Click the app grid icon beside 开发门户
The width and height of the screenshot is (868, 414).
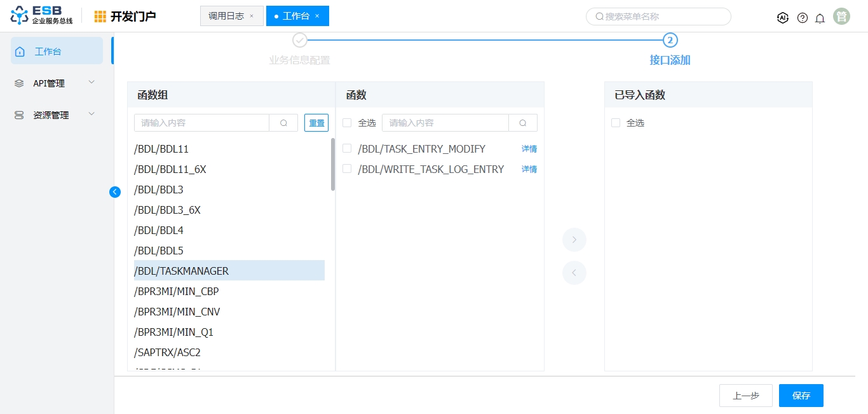pos(100,17)
